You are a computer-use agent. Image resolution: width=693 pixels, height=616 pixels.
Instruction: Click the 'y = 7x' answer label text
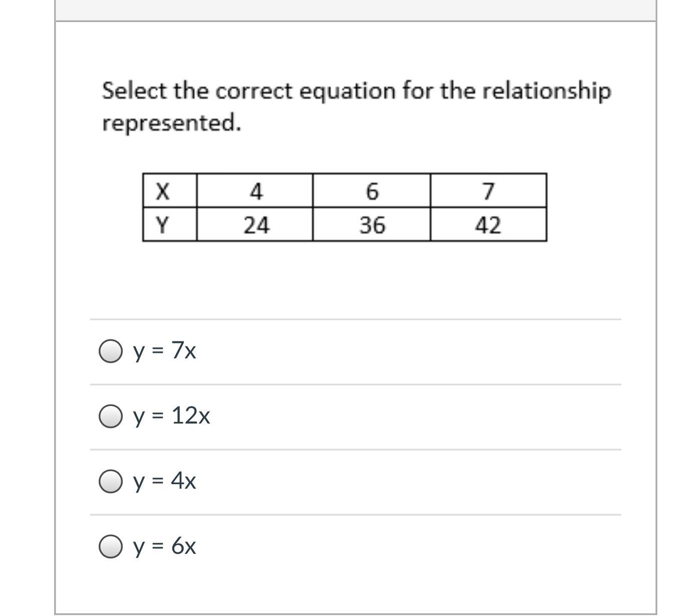[x=165, y=350]
